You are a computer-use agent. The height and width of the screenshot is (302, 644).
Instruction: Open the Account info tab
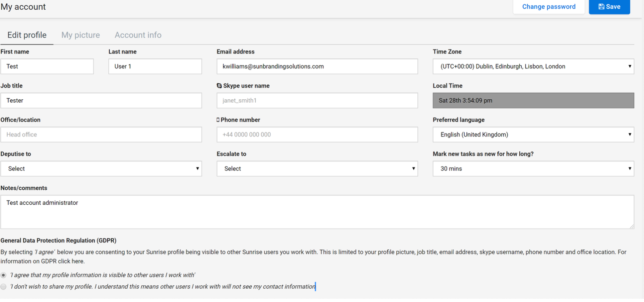click(x=138, y=35)
